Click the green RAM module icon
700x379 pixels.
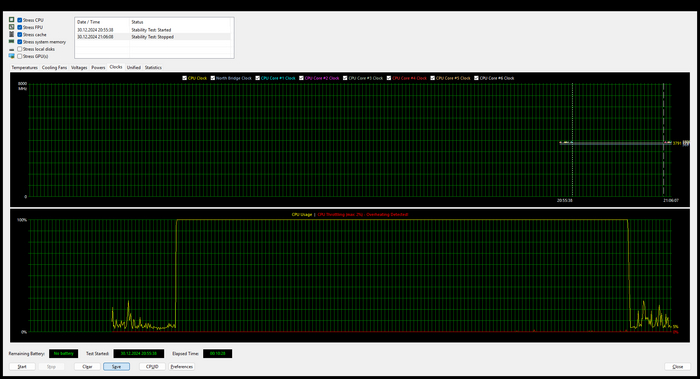tap(12, 42)
